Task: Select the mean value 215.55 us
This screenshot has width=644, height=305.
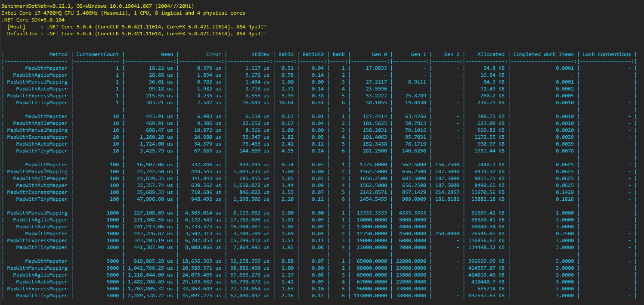Action: tap(159, 96)
